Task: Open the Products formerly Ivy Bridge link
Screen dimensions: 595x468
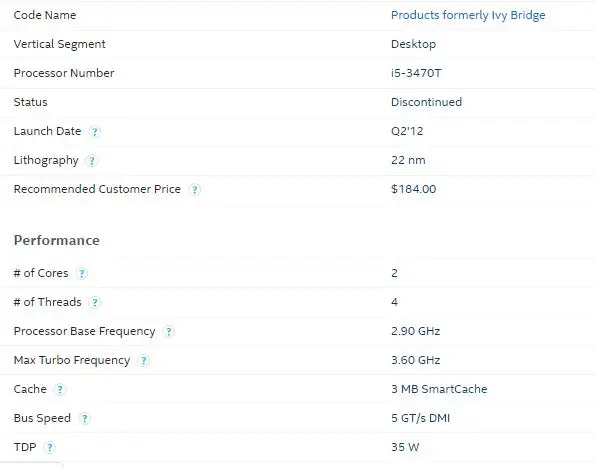Action: [x=468, y=15]
